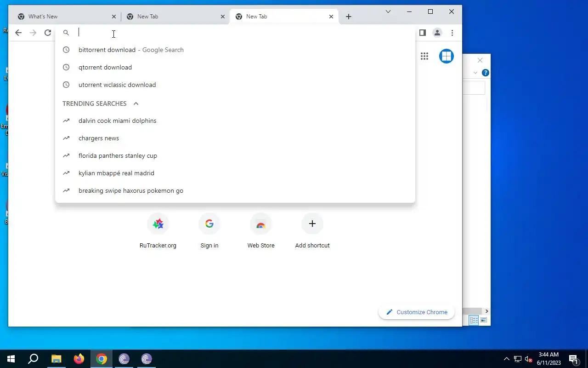Click the Customize Chrome button
Image resolution: width=588 pixels, height=368 pixels.
(417, 312)
